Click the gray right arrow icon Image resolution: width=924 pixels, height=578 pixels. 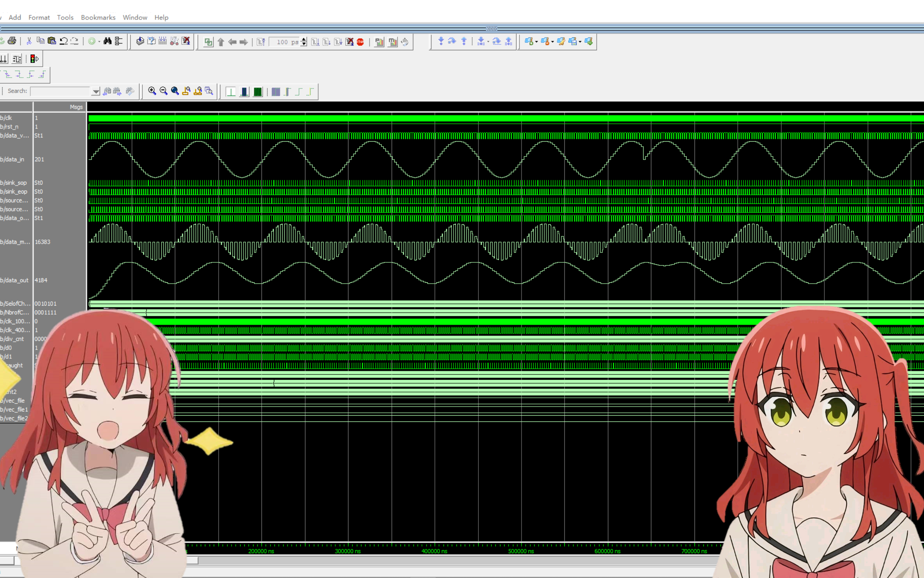pos(244,42)
